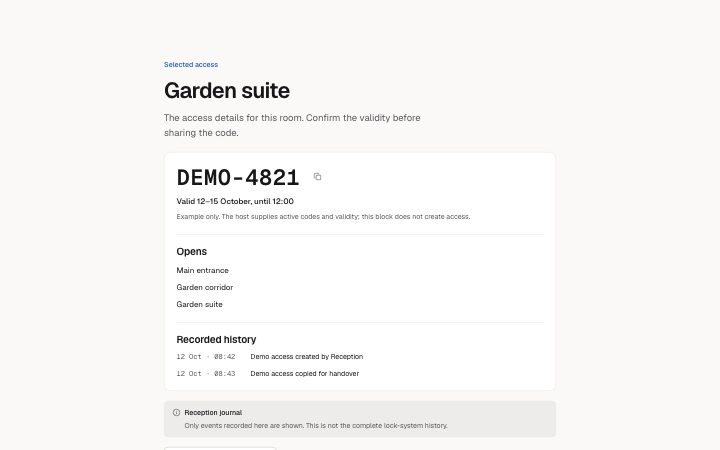
Task: Click the "Example only" disclaimer note
Action: (323, 217)
